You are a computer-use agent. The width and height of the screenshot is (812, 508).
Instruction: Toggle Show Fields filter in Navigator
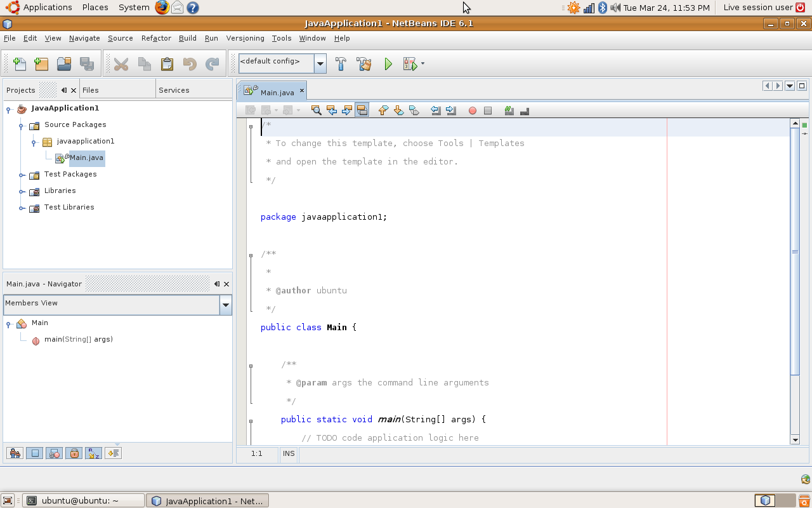[x=34, y=453]
